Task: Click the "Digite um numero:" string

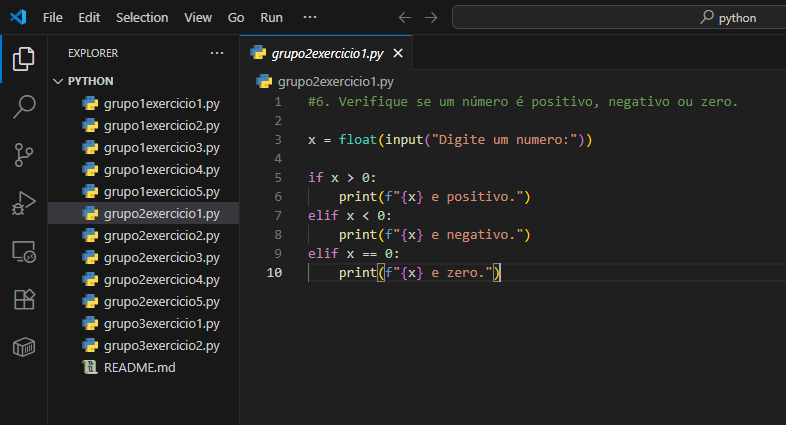Action: point(504,140)
